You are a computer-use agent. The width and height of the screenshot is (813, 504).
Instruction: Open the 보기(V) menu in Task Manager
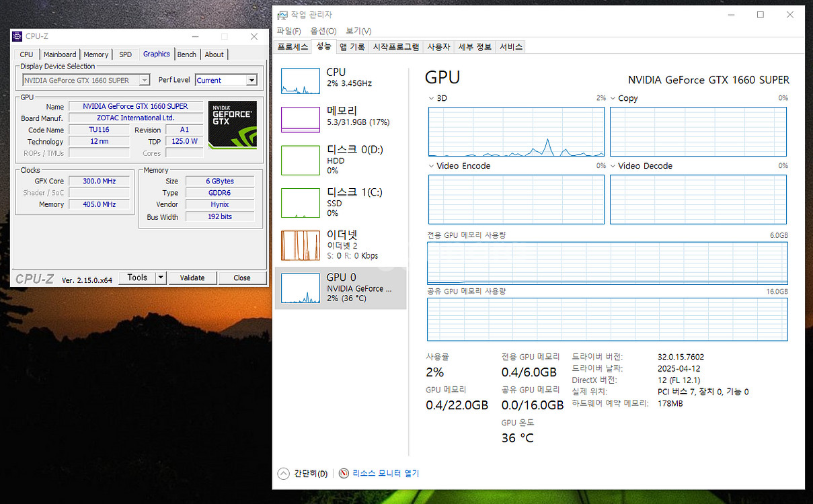point(358,31)
